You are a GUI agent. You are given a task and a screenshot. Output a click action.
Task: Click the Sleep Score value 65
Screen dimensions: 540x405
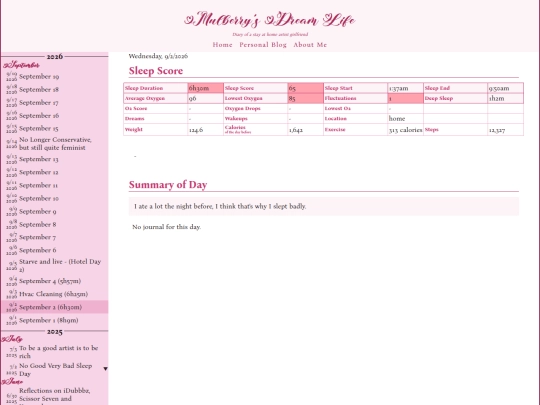[x=305, y=88]
